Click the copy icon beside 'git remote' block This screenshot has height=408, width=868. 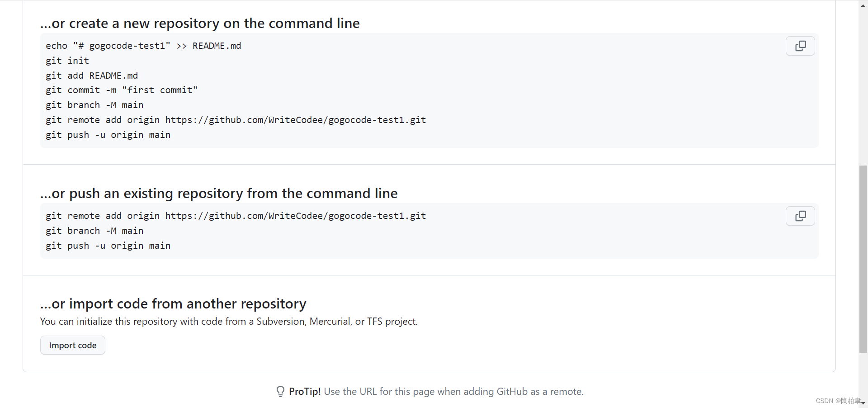click(800, 216)
